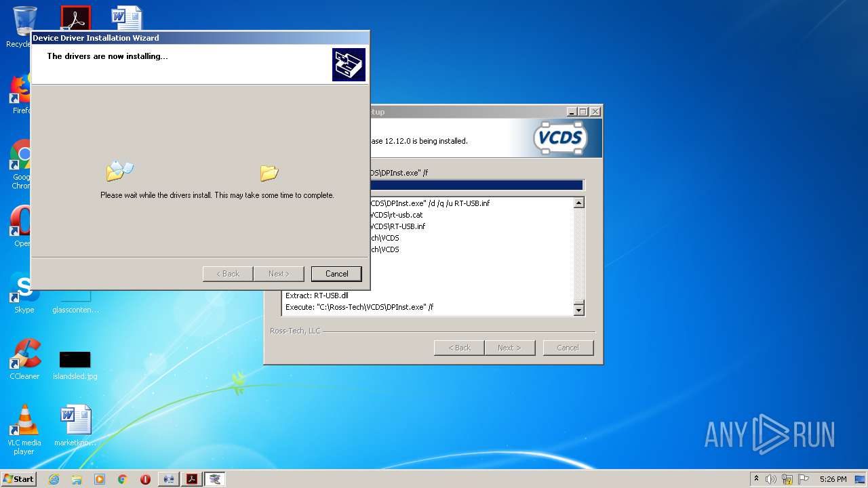This screenshot has width=868, height=488.
Task: Launch Opera from the taskbar
Action: (x=145, y=479)
